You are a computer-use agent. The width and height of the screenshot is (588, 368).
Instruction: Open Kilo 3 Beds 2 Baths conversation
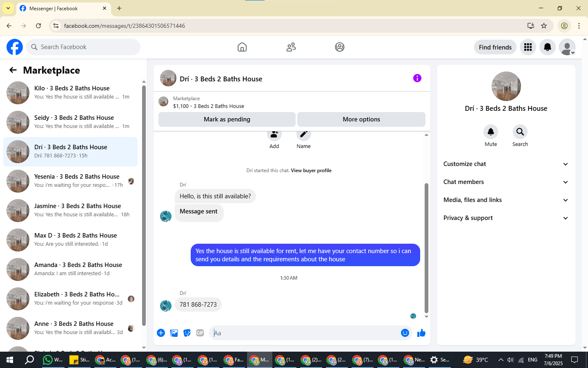(71, 93)
